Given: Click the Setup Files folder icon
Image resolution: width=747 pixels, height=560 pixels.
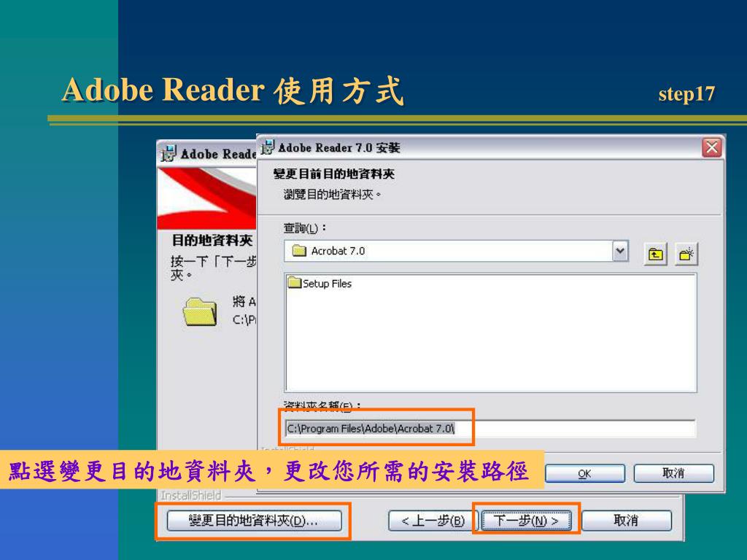Looking at the screenshot, I should 295,283.
